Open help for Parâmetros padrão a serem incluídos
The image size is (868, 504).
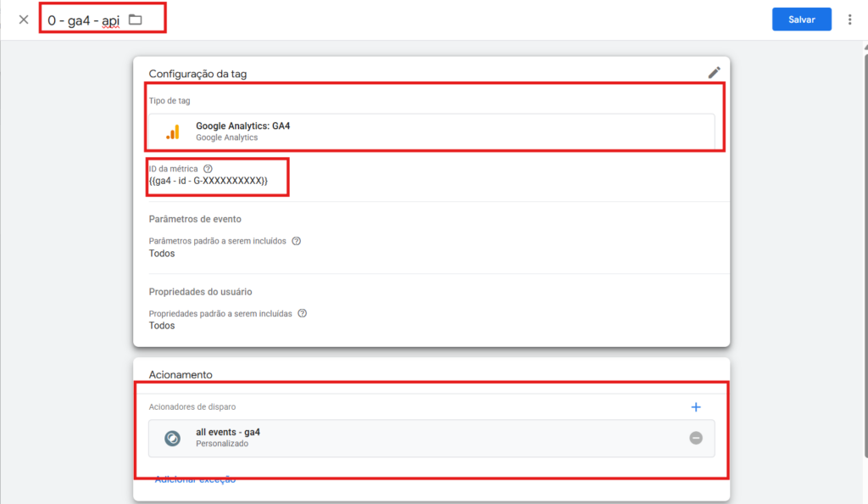pos(296,241)
